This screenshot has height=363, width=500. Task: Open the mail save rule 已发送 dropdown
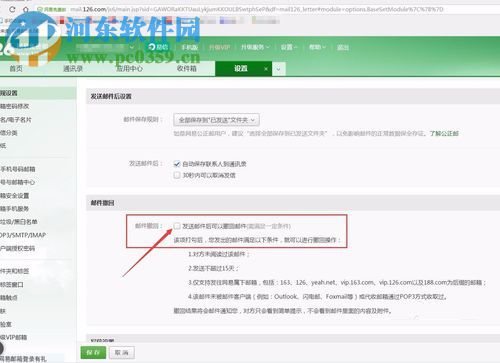pyautogui.click(x=216, y=120)
